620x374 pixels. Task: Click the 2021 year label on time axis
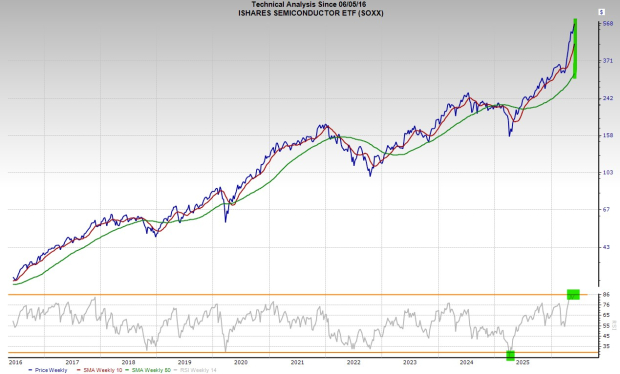297,362
